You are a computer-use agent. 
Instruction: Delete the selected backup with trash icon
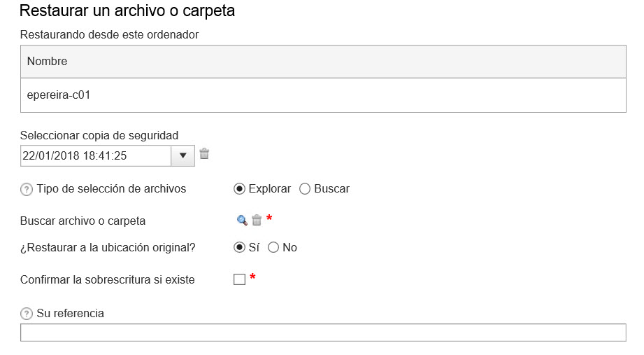204,154
